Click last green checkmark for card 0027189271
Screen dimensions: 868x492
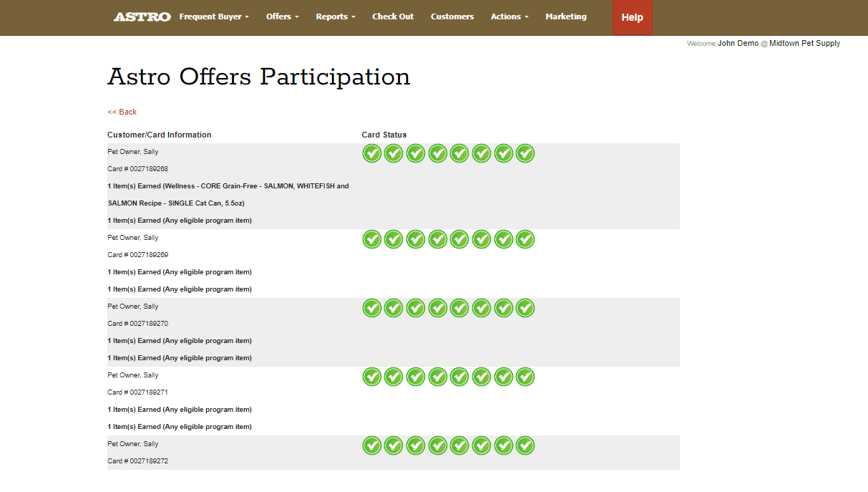pos(525,377)
